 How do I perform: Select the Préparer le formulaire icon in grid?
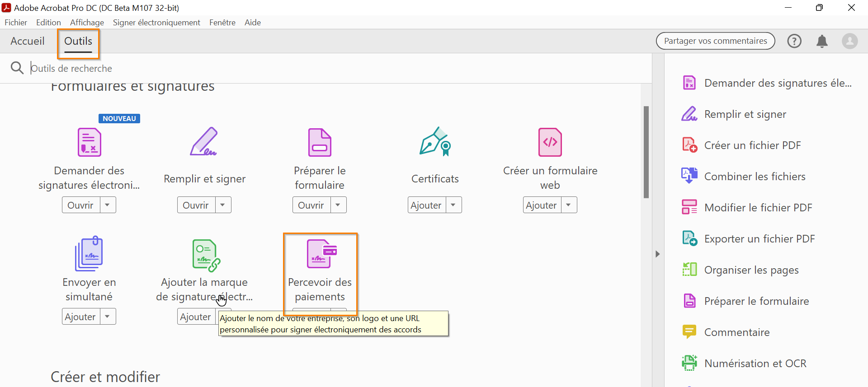(320, 142)
